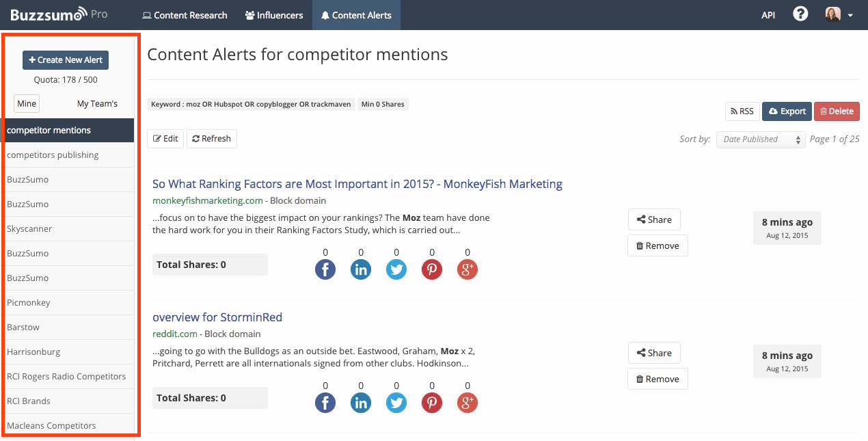Screen dimensions: 868x441
Task: Export the alert results
Action: tap(787, 111)
